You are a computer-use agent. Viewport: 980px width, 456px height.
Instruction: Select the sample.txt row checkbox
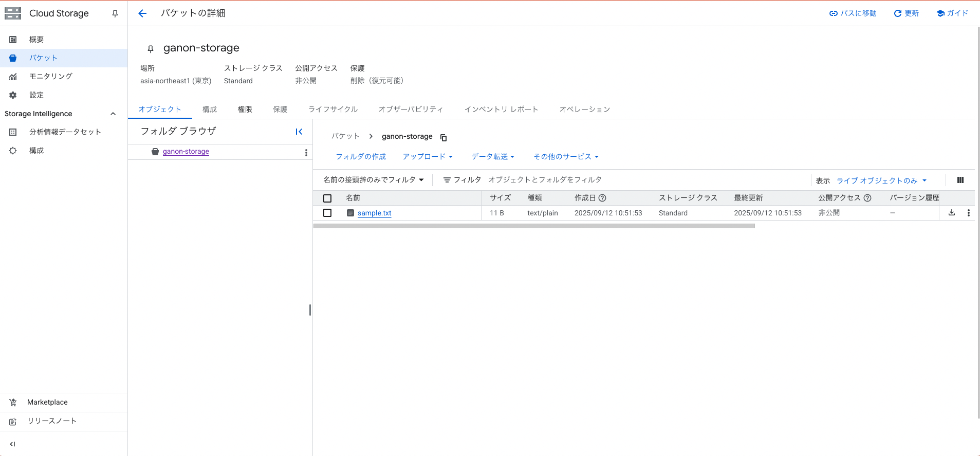tap(327, 213)
